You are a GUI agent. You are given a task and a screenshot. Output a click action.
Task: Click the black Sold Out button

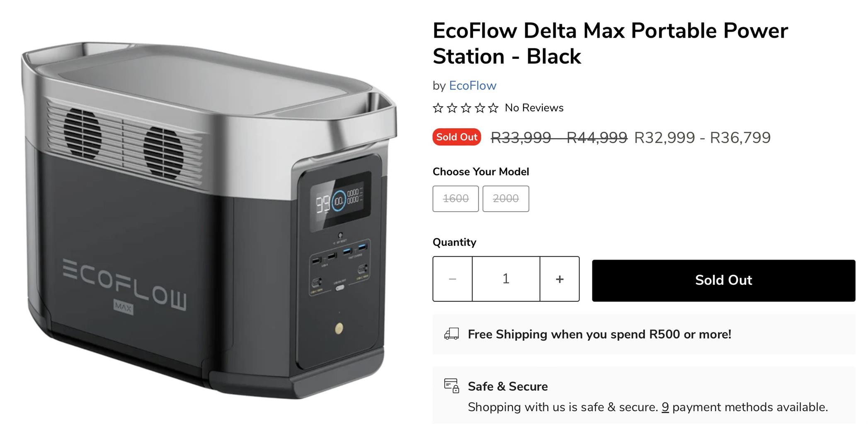(723, 280)
